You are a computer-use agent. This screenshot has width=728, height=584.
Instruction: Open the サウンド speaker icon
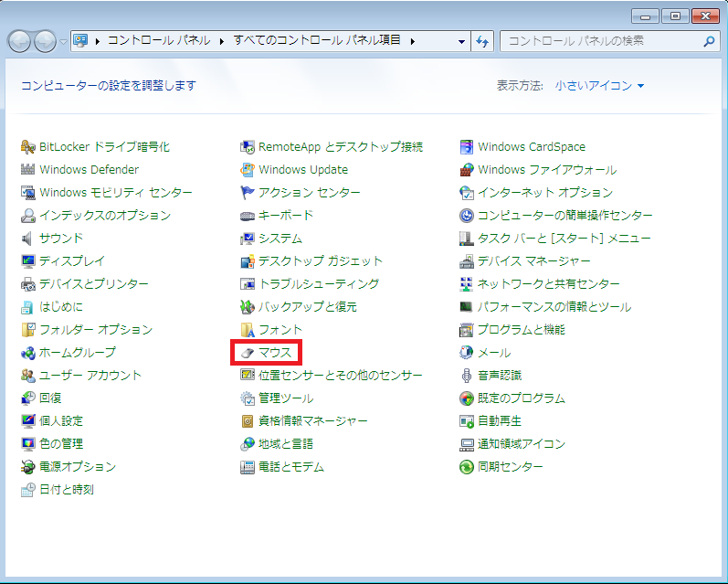pyautogui.click(x=27, y=239)
